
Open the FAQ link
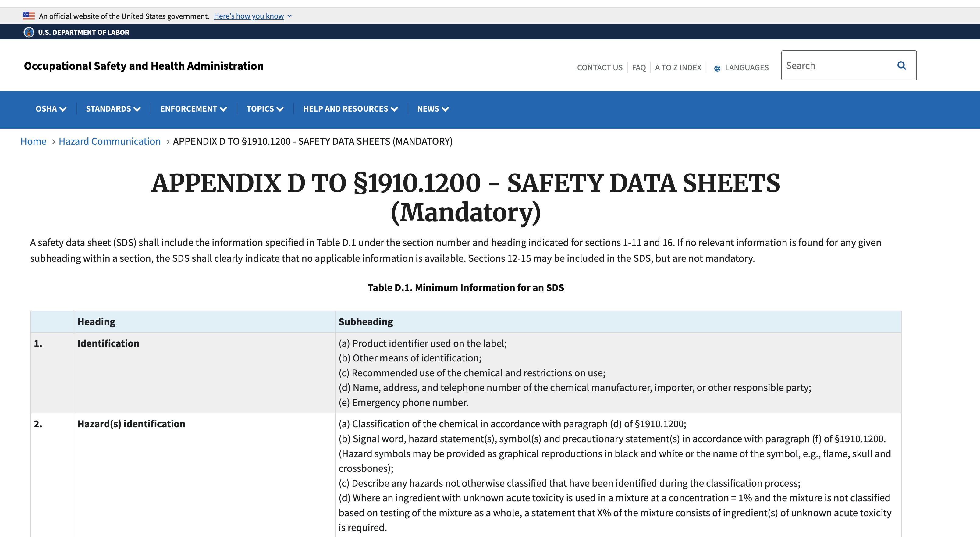coord(639,68)
